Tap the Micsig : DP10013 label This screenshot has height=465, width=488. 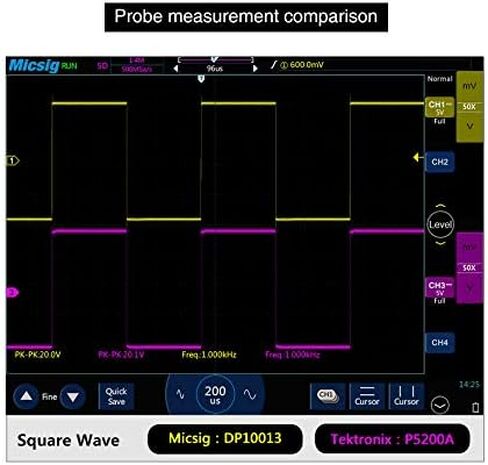(225, 439)
